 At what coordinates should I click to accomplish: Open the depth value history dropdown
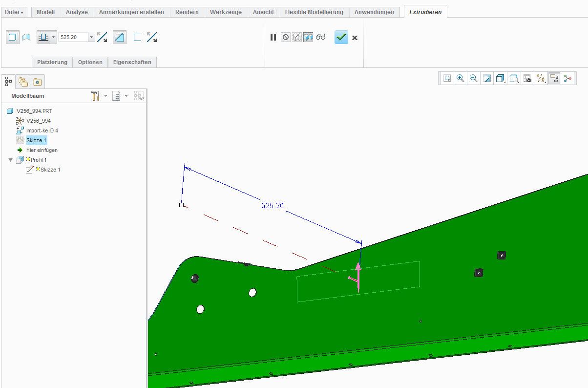click(x=91, y=37)
